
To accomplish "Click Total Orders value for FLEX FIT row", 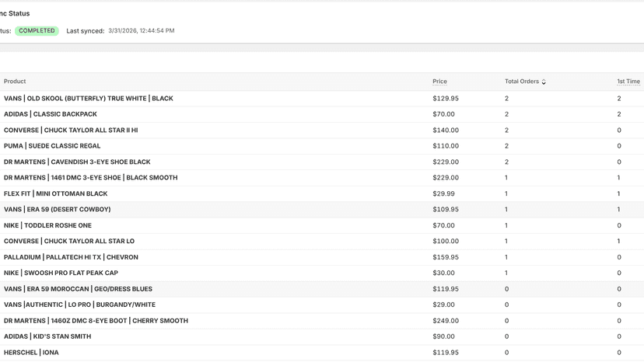I will (506, 193).
